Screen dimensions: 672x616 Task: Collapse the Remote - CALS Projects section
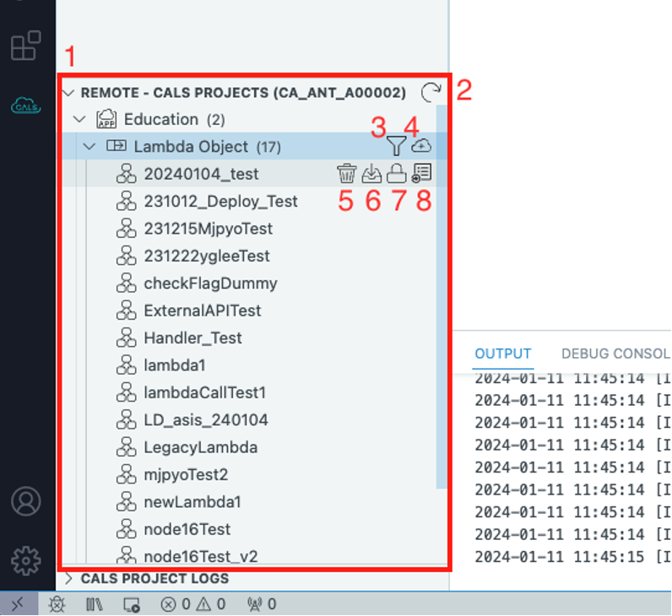click(68, 93)
